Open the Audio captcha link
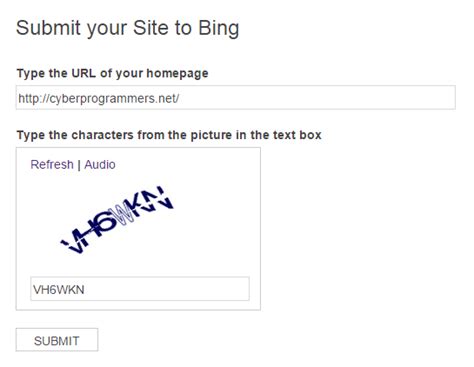Screen dimensions: 474x367 [100, 165]
